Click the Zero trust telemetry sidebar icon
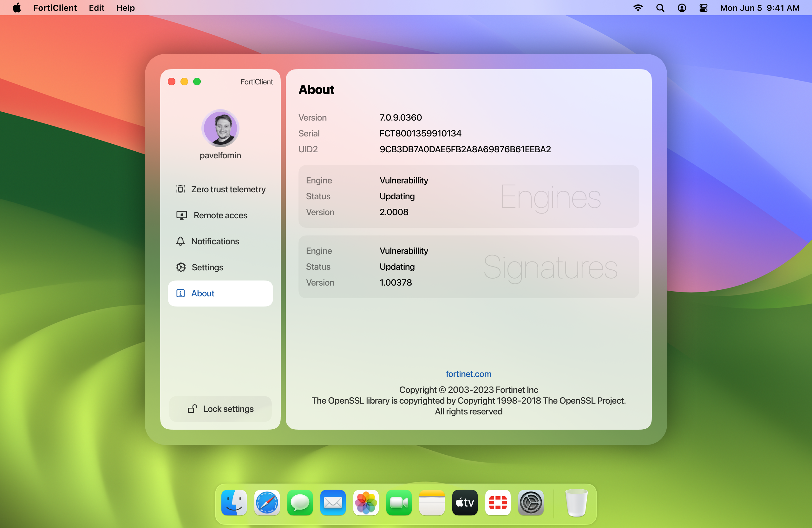Screen dimensions: 812x528 click(180, 189)
